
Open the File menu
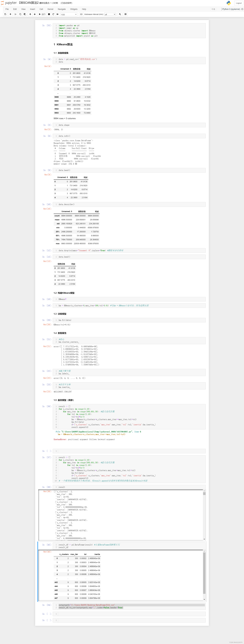pos(7,9)
